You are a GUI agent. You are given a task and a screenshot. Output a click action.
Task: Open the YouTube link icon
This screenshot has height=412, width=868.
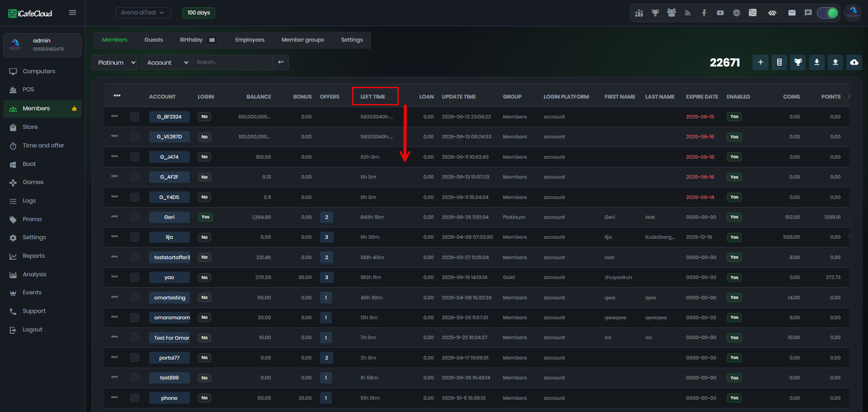(720, 13)
